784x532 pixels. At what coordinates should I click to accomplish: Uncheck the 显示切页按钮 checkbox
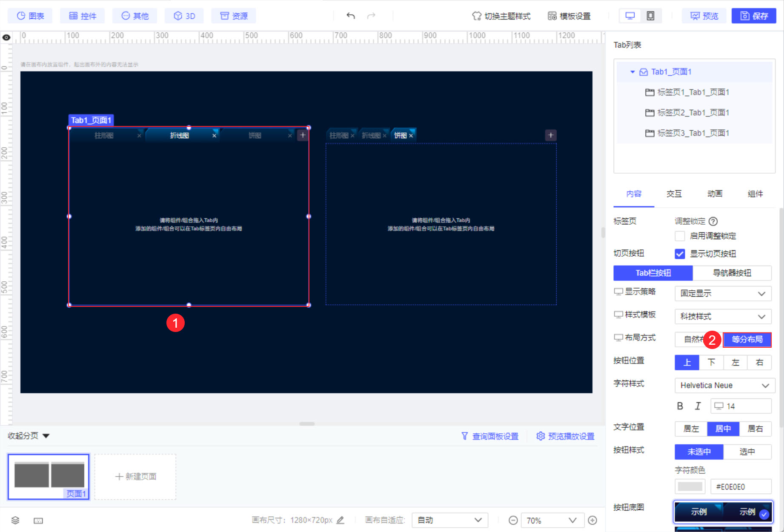tap(680, 254)
